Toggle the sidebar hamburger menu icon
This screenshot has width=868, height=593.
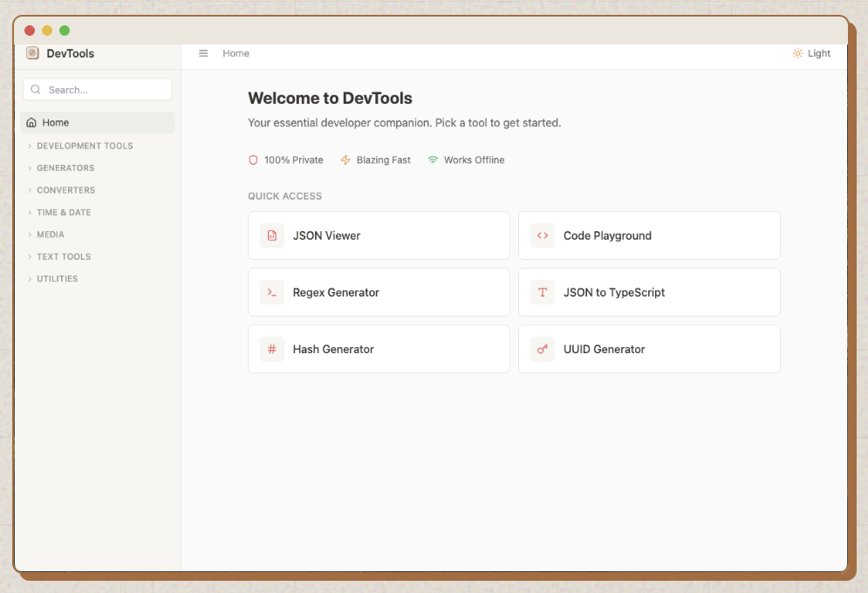(x=203, y=53)
